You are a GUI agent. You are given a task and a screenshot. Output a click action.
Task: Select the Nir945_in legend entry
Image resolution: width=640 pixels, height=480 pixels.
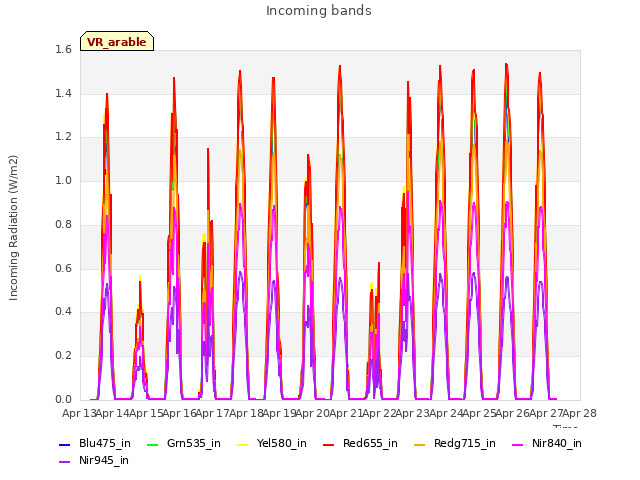[x=94, y=461]
